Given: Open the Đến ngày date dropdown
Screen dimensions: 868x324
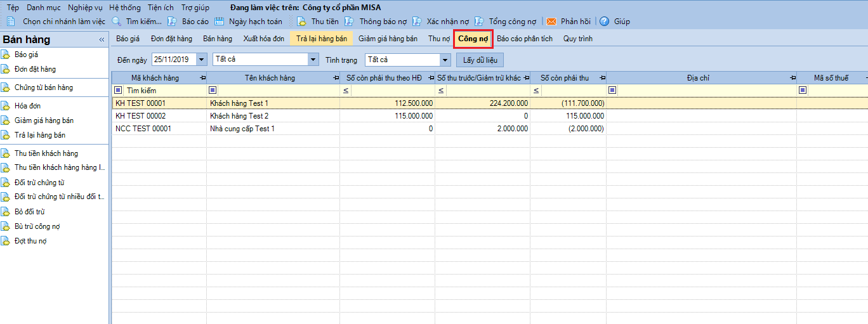Looking at the screenshot, I should 202,60.
